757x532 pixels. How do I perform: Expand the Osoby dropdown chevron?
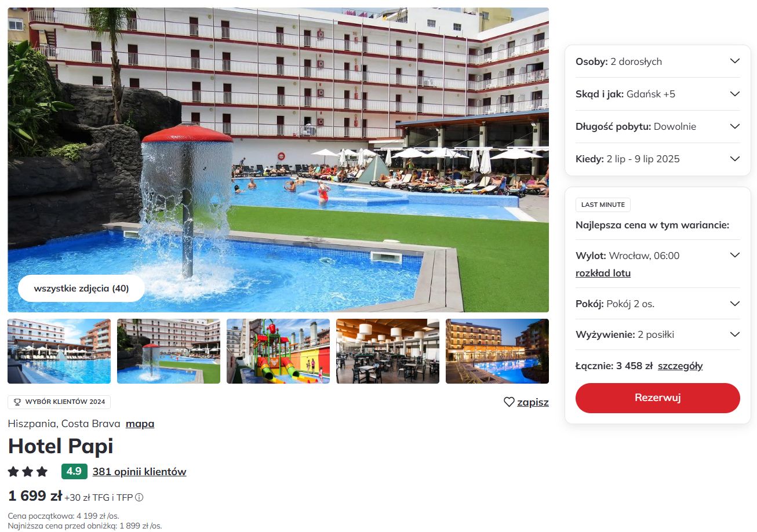click(x=734, y=61)
